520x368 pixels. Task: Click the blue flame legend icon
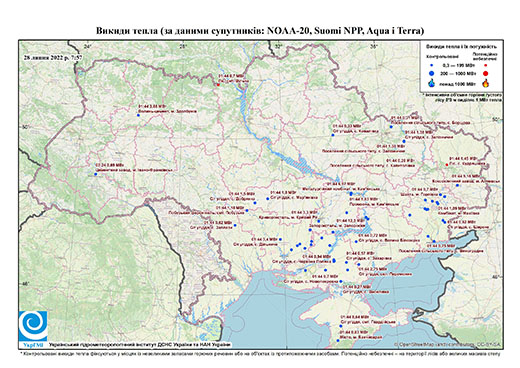pos(432,83)
